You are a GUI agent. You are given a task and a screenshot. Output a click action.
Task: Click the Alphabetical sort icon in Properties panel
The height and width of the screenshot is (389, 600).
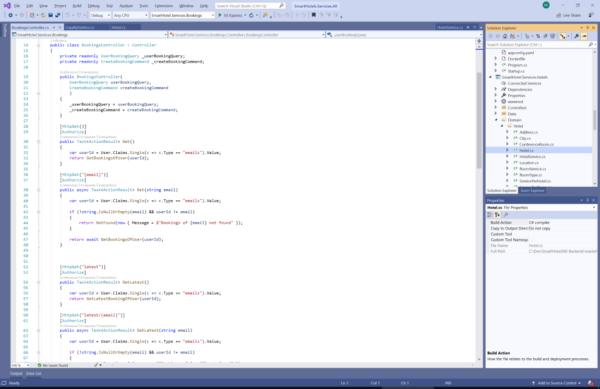pyautogui.click(x=497, y=215)
